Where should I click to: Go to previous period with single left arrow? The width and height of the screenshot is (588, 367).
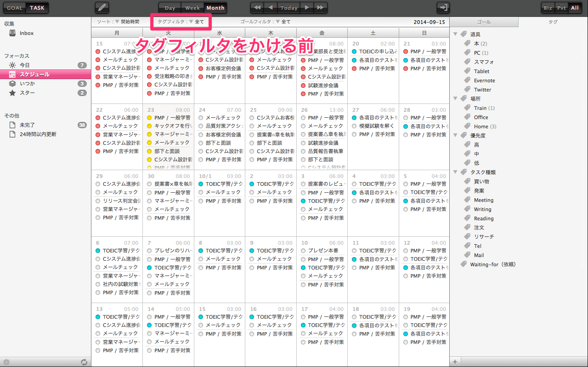[x=271, y=7]
